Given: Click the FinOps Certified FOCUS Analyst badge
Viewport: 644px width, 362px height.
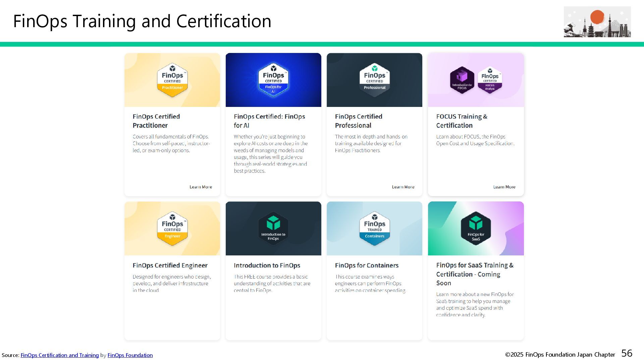Looking at the screenshot, I should [x=490, y=80].
